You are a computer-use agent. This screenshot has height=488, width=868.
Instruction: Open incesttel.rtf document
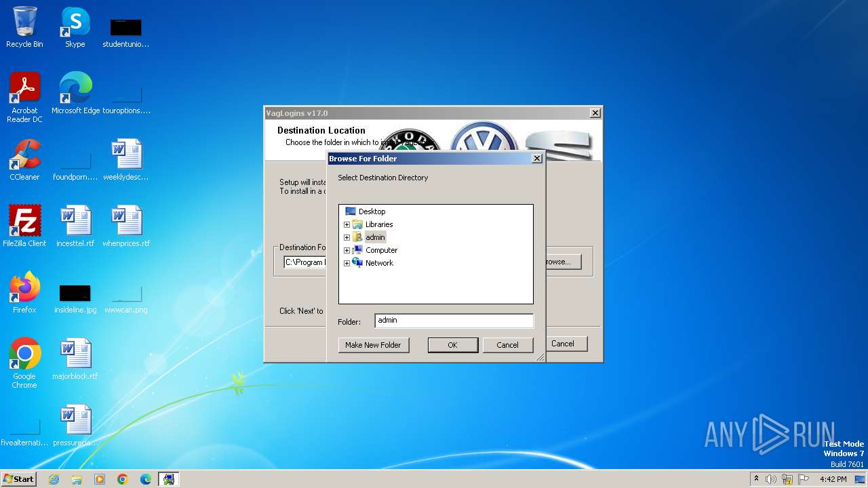[75, 226]
